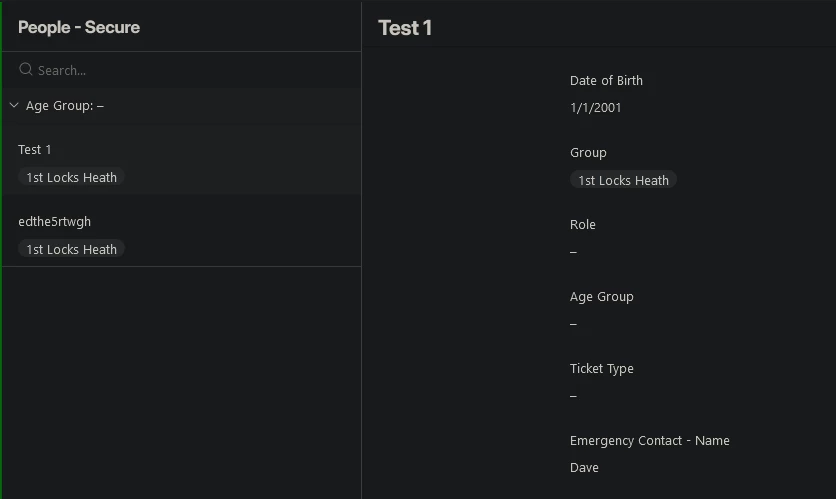
Task: Select the Date of Birth value 1/1/2001
Action: tap(596, 108)
